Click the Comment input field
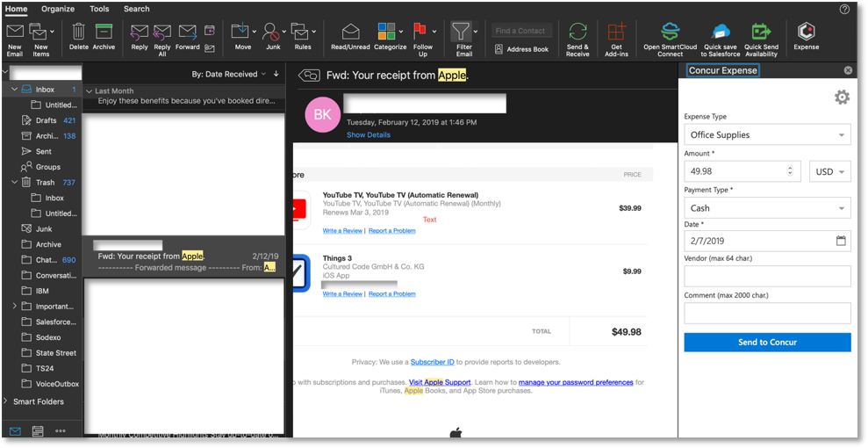 pyautogui.click(x=767, y=313)
